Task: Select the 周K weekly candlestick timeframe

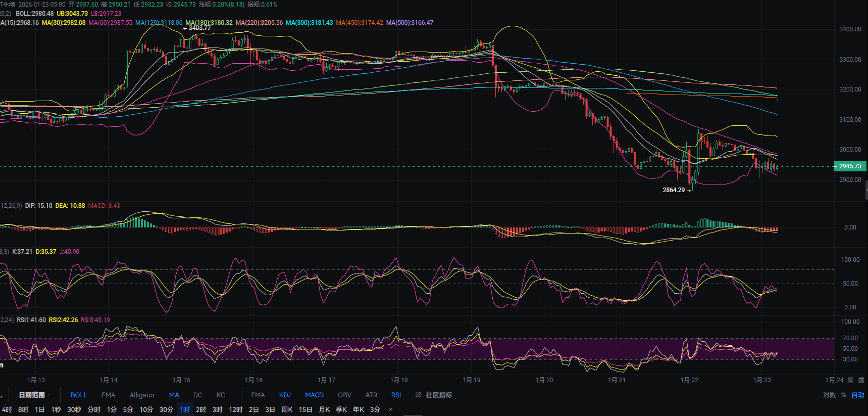Action: point(287,409)
